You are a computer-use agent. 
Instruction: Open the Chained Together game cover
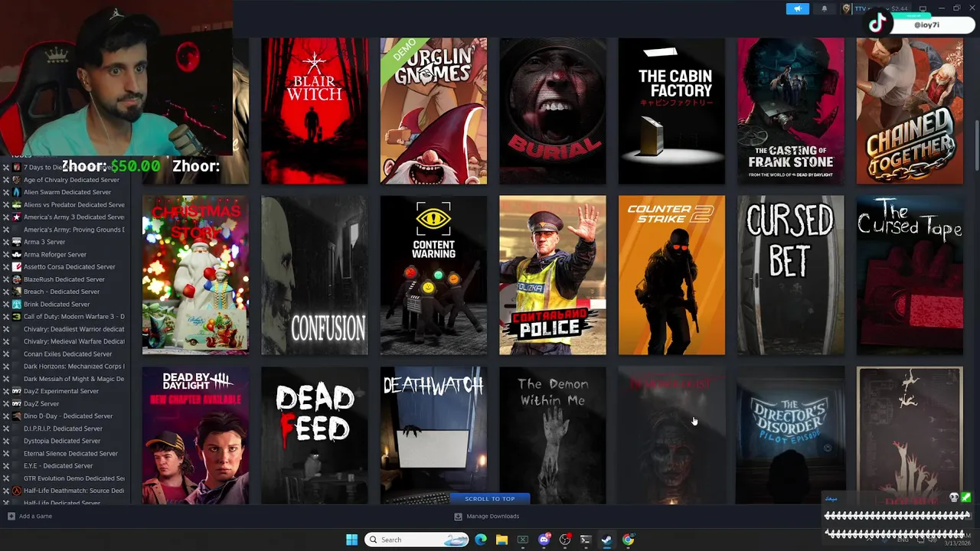click(910, 111)
